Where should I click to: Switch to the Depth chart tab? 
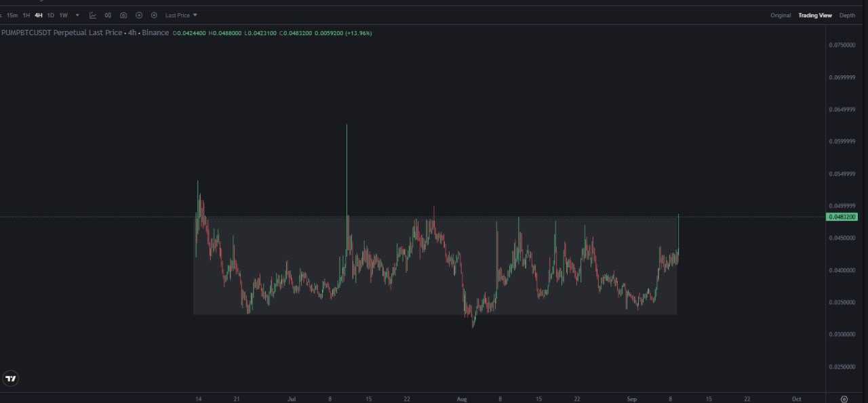847,15
